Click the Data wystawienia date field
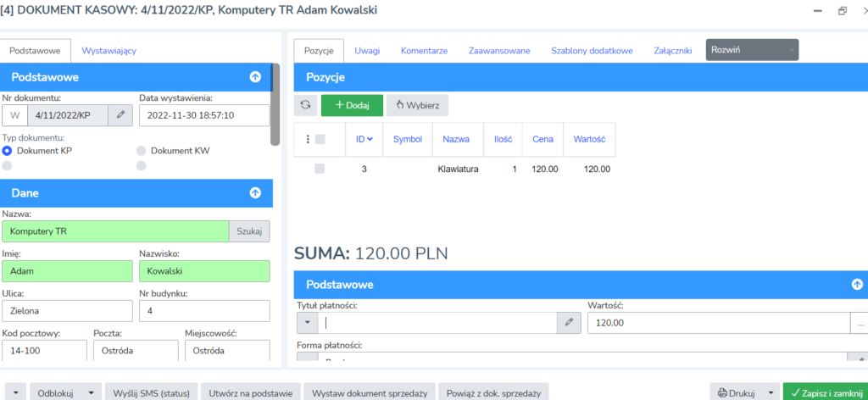 point(203,114)
